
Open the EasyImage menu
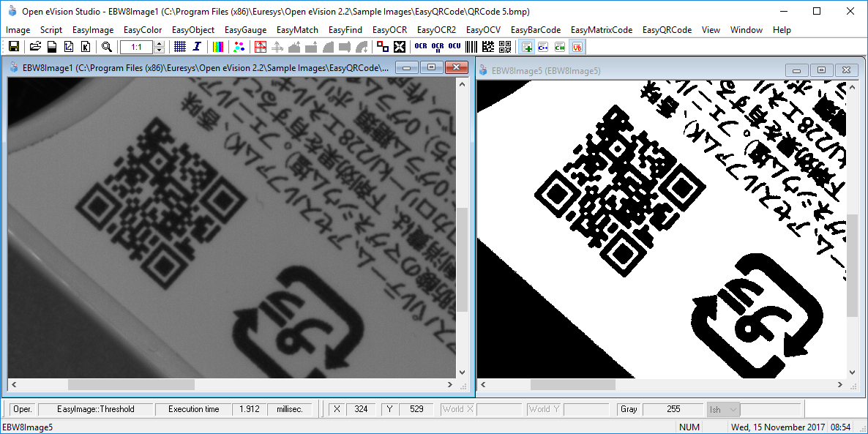[x=93, y=30]
